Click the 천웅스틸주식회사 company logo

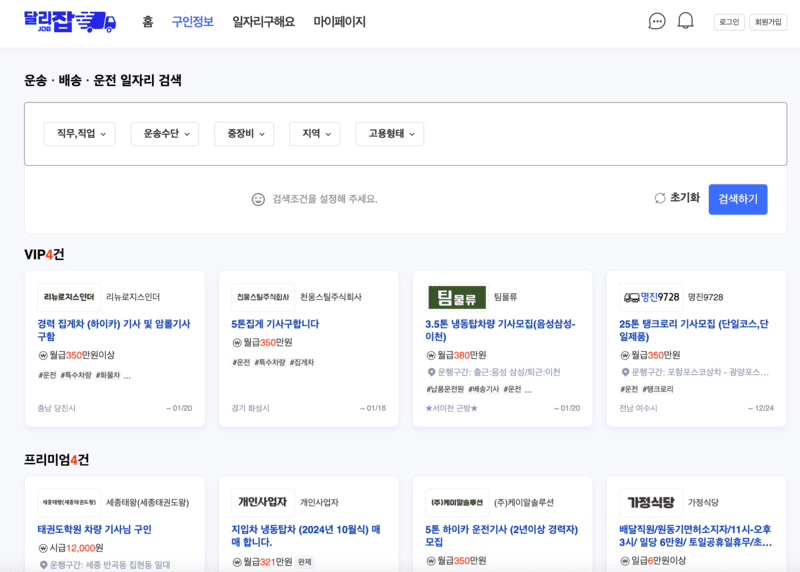pos(263,297)
